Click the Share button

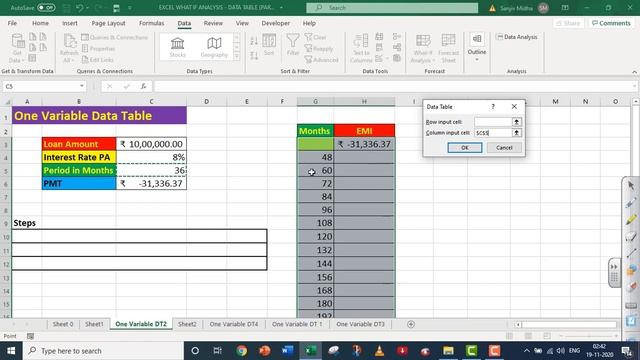click(568, 23)
